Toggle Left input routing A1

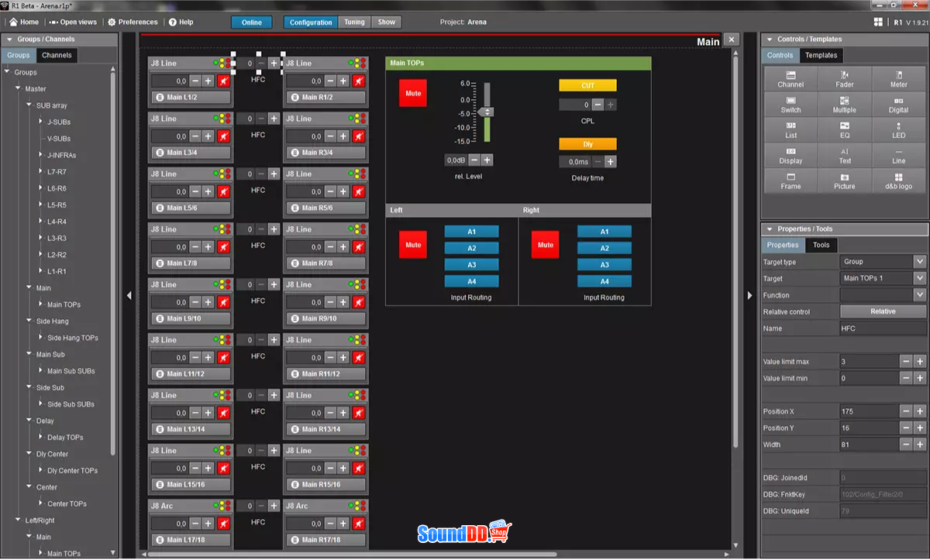coord(471,232)
